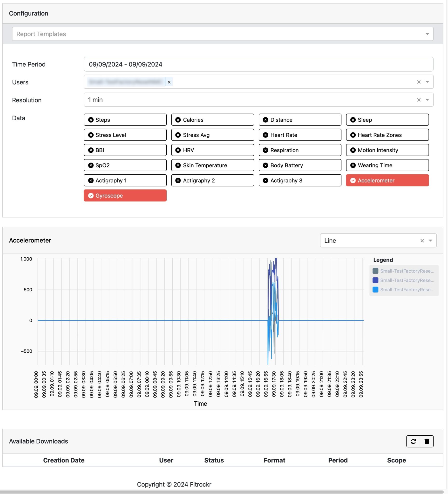Clear the Line chart type selection
Image resolution: width=448 pixels, height=494 pixels.
coord(422,240)
